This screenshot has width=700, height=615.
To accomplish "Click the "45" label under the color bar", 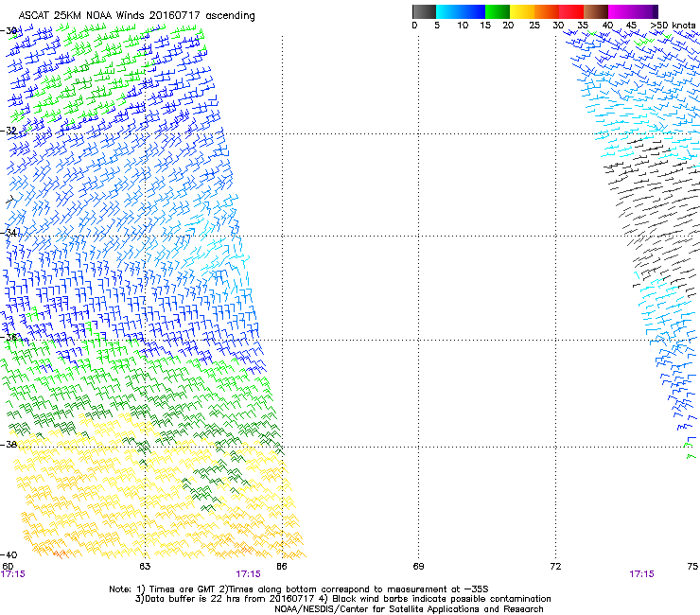I will pos(631,26).
